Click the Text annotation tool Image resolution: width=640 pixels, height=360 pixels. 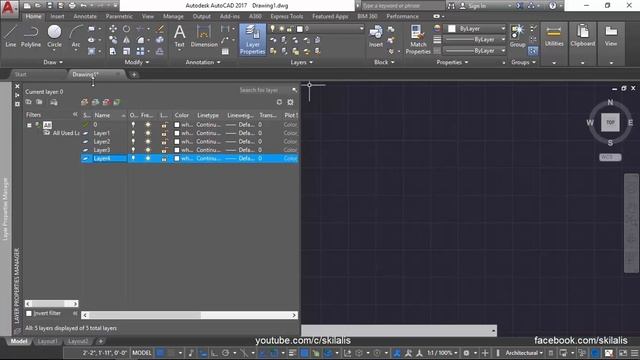[x=180, y=36]
